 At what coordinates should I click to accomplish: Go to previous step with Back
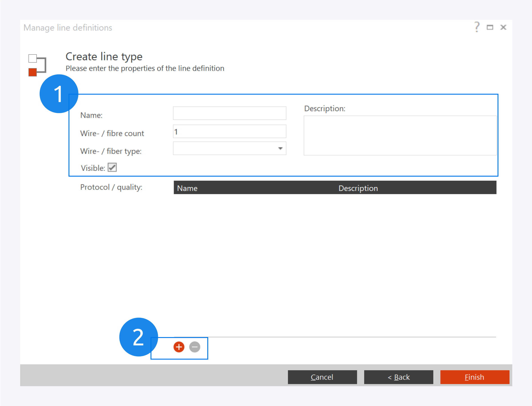click(x=398, y=377)
